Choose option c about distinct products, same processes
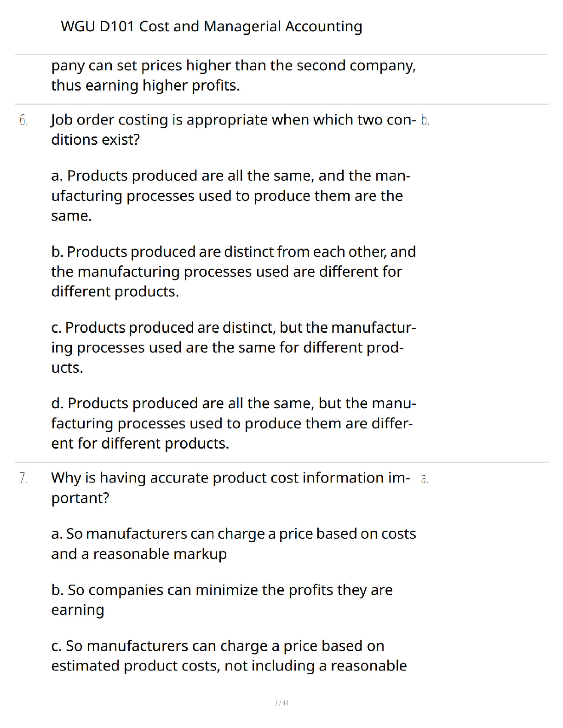This screenshot has height=728, width=563. (234, 347)
